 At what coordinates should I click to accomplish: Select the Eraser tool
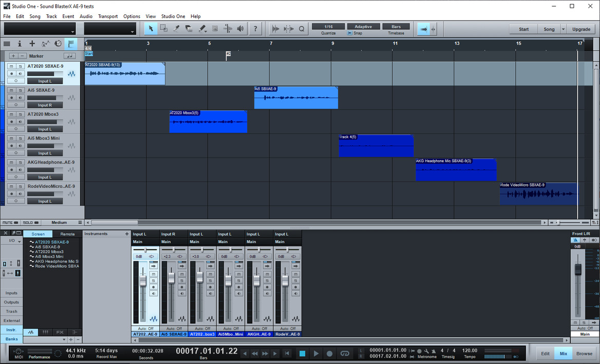coord(189,29)
